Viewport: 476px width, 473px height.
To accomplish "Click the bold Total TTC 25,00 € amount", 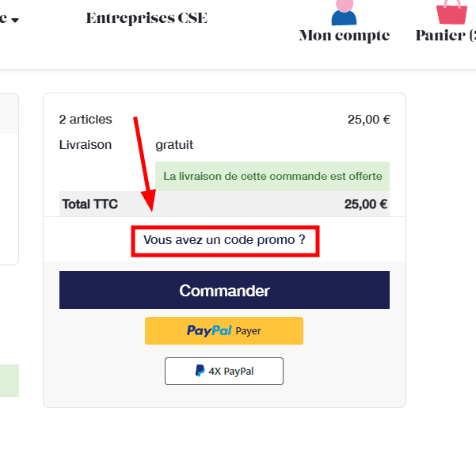I will point(365,204).
